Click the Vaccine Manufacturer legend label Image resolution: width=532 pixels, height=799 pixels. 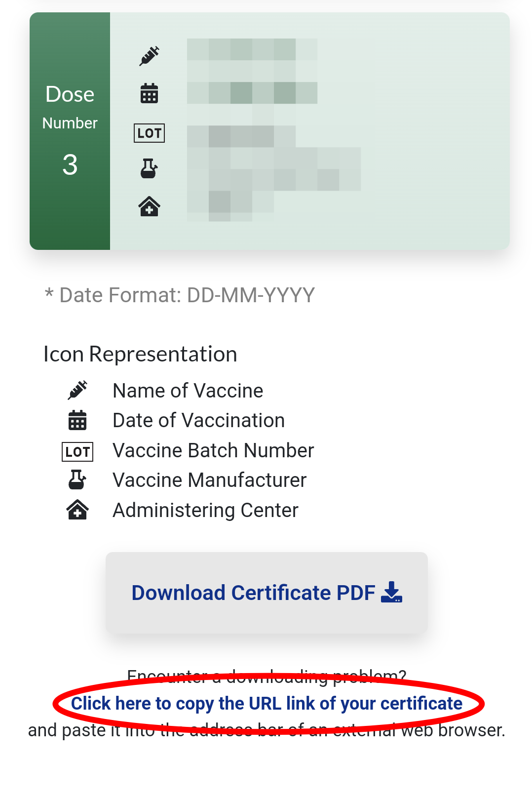(209, 480)
